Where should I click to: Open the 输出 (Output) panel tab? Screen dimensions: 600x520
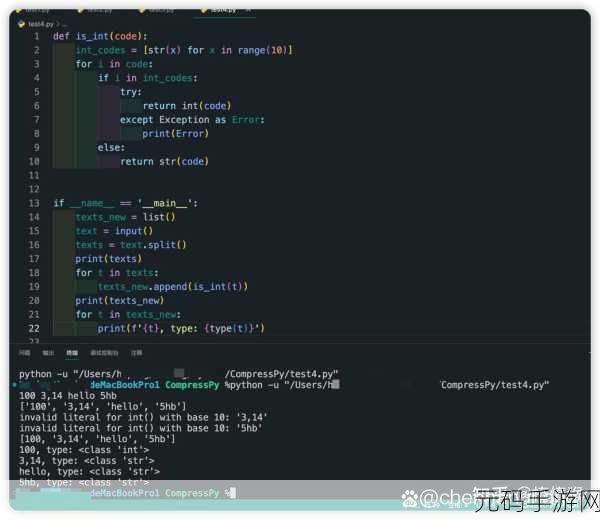(x=48, y=353)
